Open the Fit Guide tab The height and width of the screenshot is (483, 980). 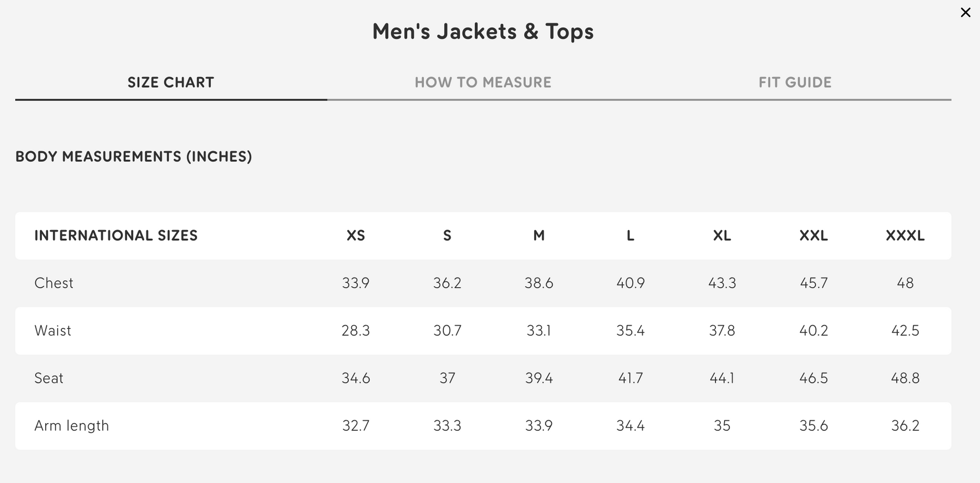(x=795, y=83)
